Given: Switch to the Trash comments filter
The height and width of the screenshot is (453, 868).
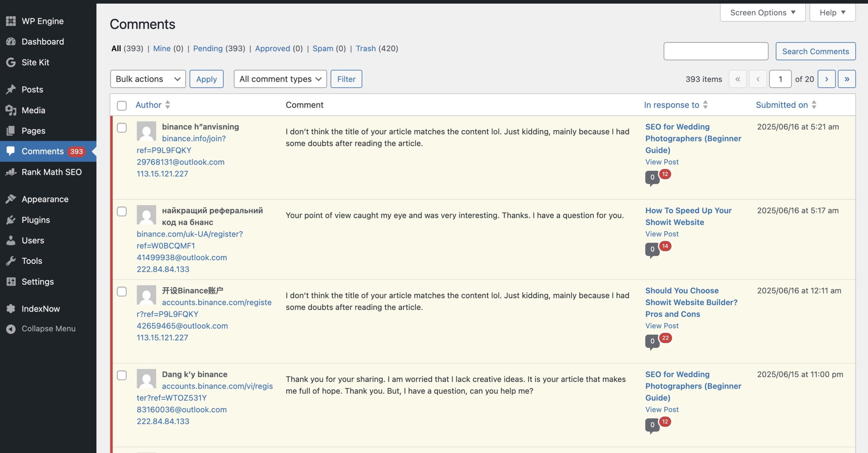Looking at the screenshot, I should coord(366,48).
